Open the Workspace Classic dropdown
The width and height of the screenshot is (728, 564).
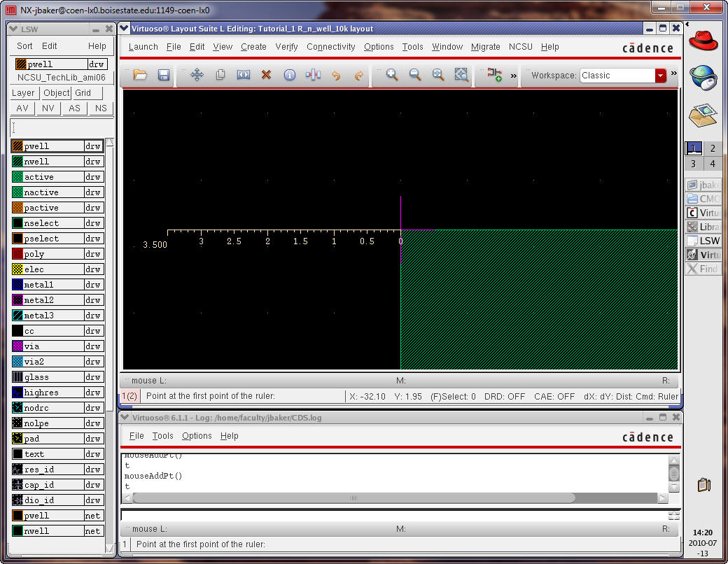pyautogui.click(x=660, y=76)
